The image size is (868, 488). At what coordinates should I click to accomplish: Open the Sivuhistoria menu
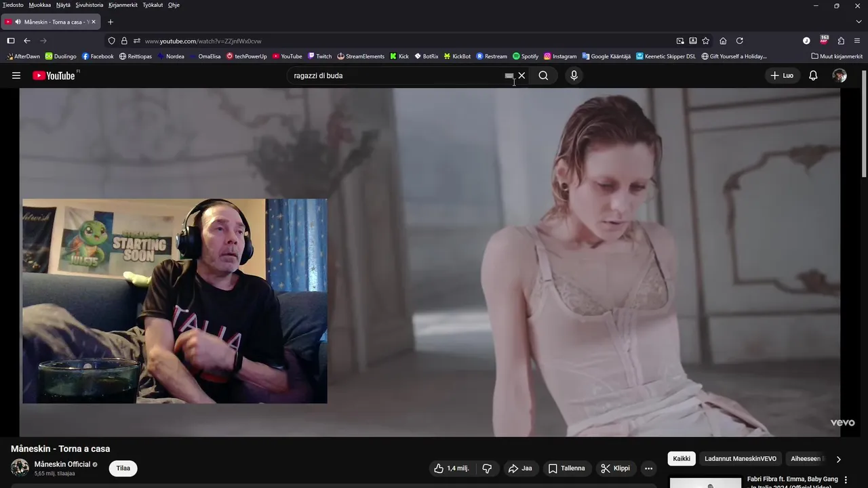(90, 5)
